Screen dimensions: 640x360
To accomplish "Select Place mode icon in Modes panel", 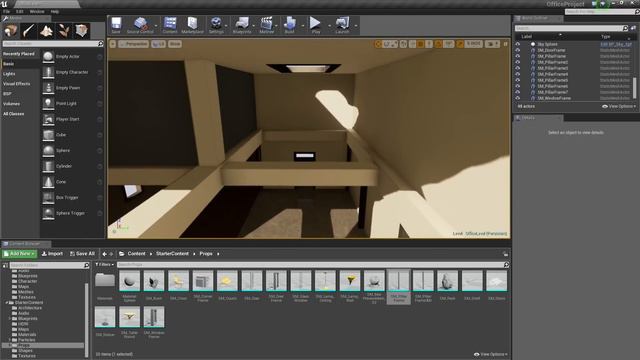I will tap(10, 31).
